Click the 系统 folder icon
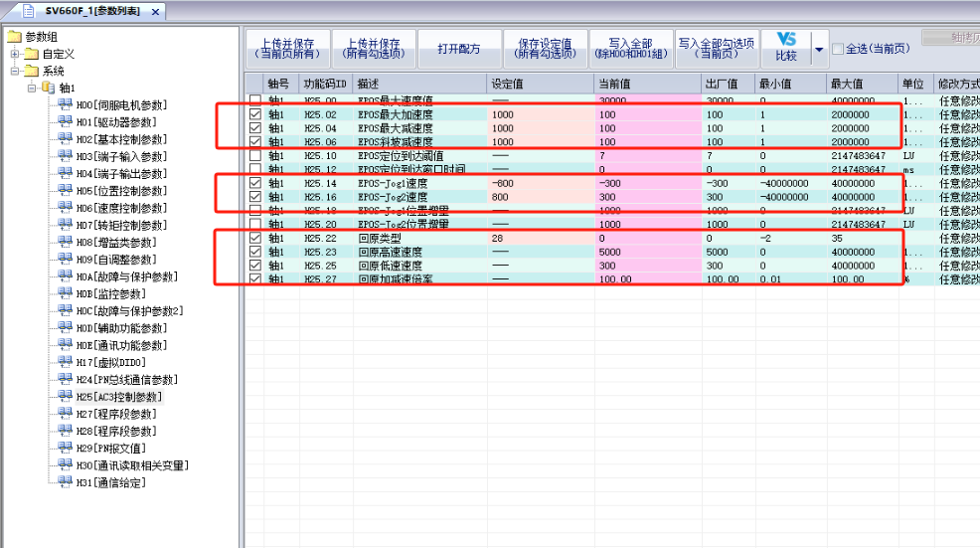Screen dimensions: 980x548 click(x=31, y=71)
